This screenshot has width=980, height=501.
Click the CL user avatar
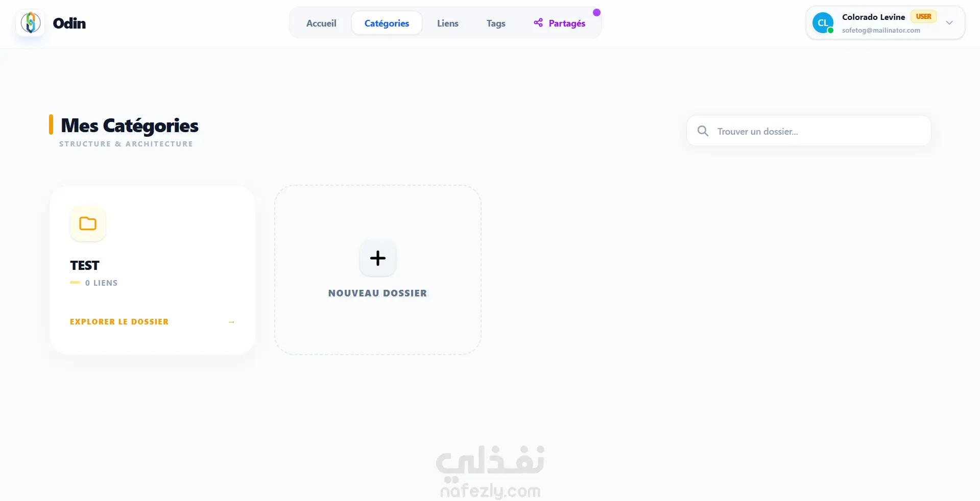click(x=823, y=23)
